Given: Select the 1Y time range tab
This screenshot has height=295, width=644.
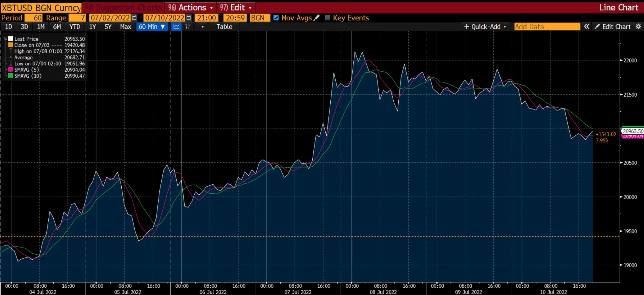Looking at the screenshot, I should [x=92, y=26].
